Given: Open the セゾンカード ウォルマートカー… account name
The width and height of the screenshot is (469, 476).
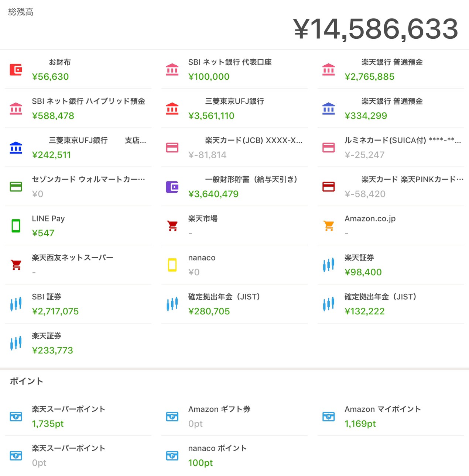Looking at the screenshot, I should pyautogui.click(x=89, y=179).
